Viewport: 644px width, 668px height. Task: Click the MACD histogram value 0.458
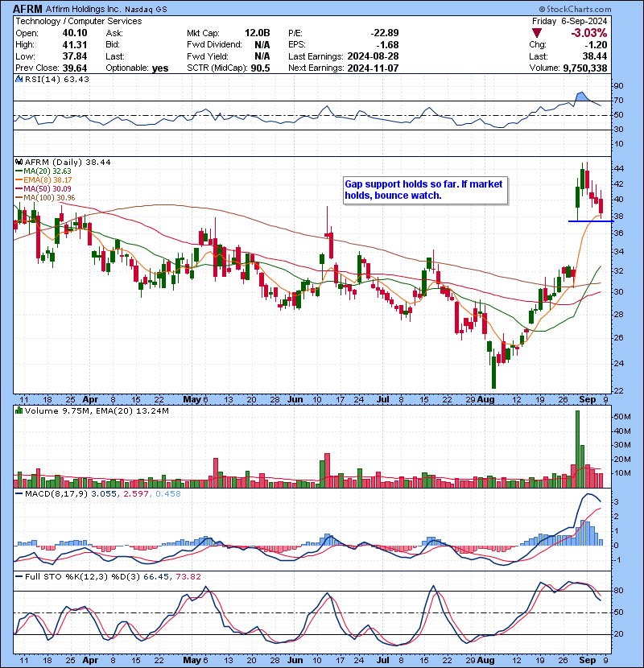click(168, 494)
